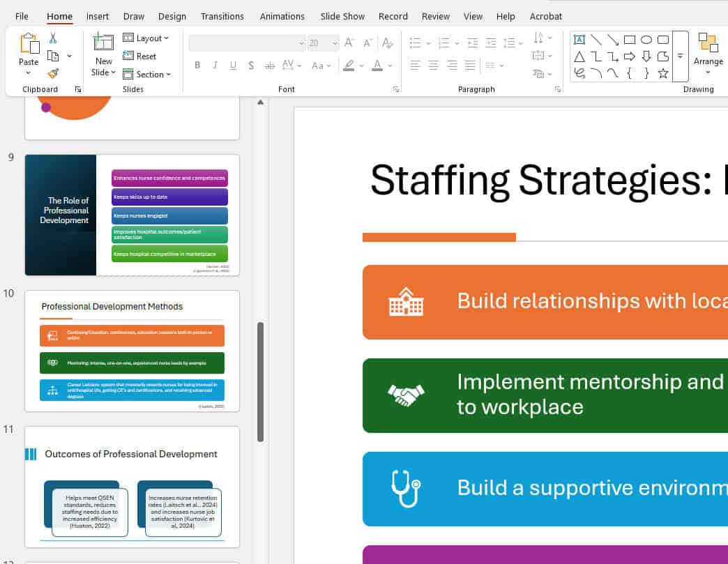Toggle Underline formatting
Screen dimensions: 728x564
(x=233, y=66)
